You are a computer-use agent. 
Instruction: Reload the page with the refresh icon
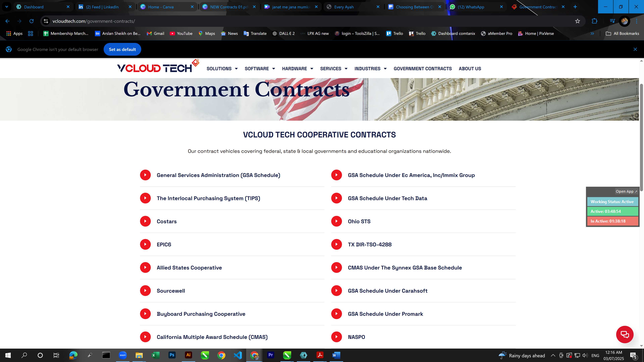click(32, 21)
